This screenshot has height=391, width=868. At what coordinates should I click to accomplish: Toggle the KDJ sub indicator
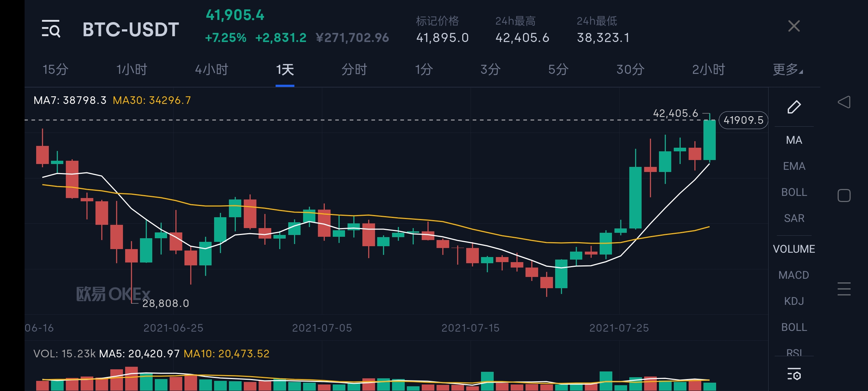tap(794, 301)
